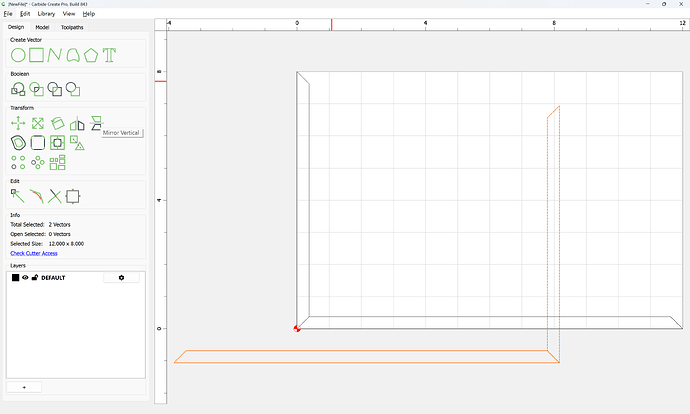Open the Help menu
690x414 pixels.
coord(89,14)
